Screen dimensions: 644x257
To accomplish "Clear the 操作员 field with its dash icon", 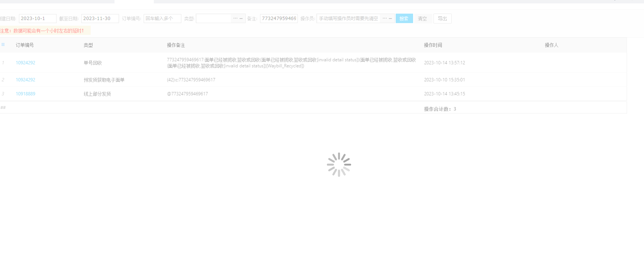I will point(390,18).
